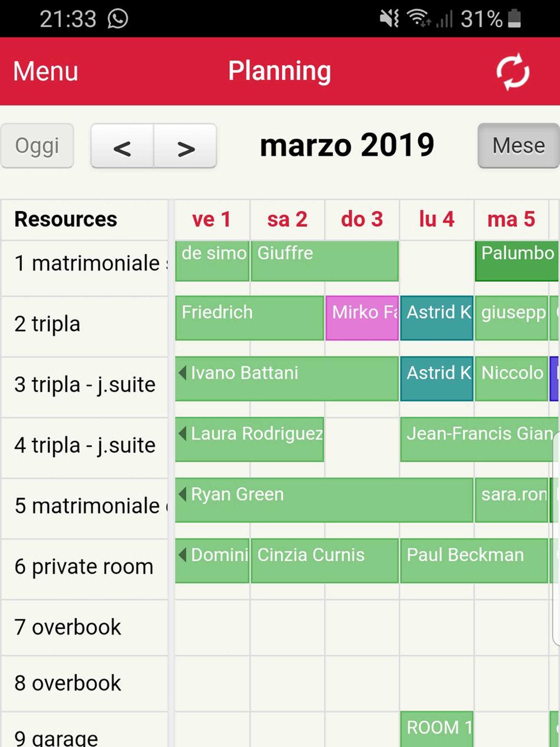Click Ryan Green's left continuation arrow
This screenshot has width=560, height=747.
click(182, 494)
